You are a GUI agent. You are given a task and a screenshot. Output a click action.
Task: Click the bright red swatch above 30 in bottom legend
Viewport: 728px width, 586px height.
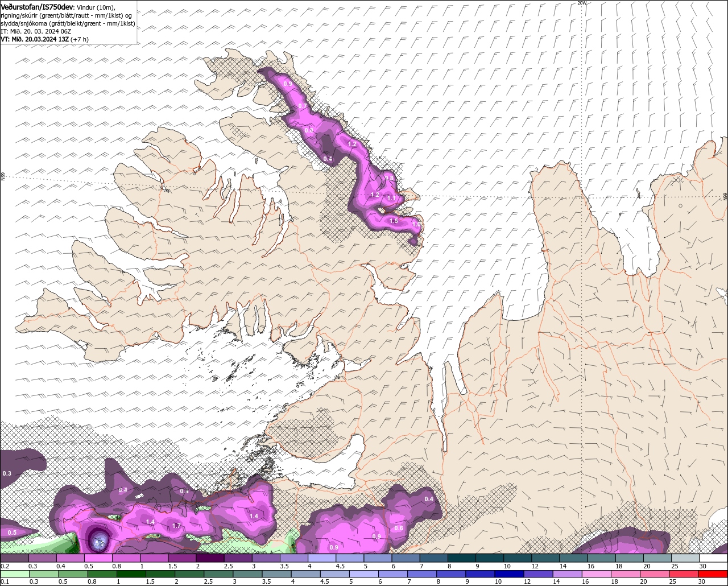[713, 573]
